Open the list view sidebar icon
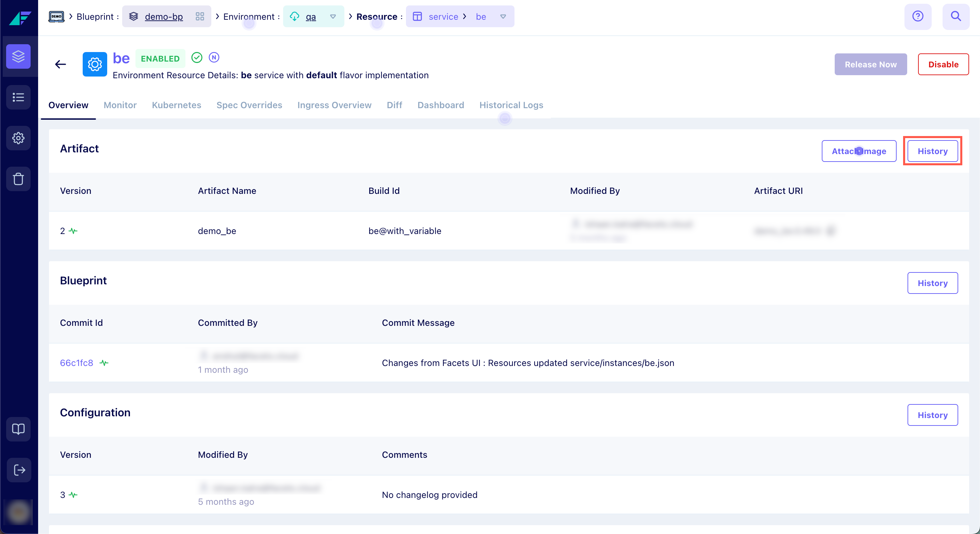The width and height of the screenshot is (980, 534). 18,97
